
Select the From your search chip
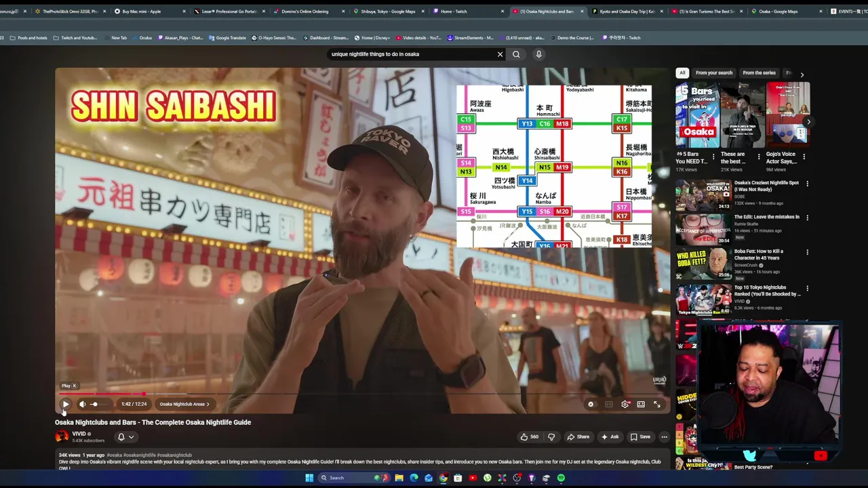click(714, 73)
